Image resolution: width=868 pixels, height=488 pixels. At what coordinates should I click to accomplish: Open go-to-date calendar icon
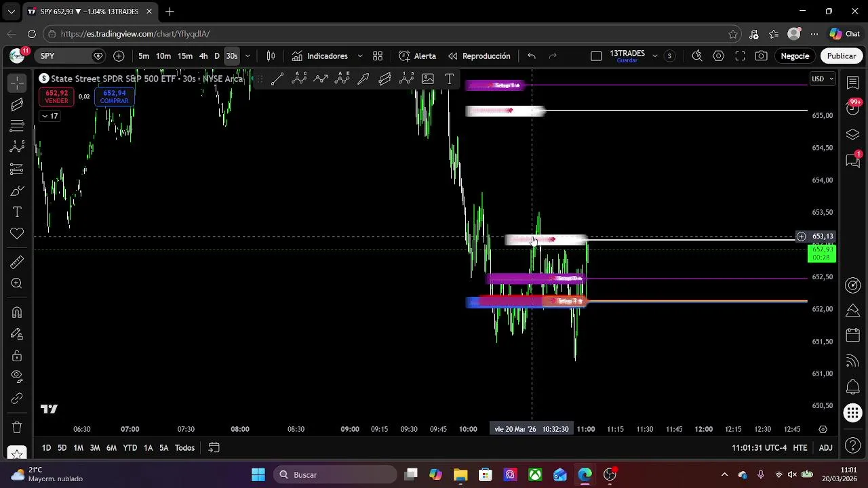coord(214,448)
